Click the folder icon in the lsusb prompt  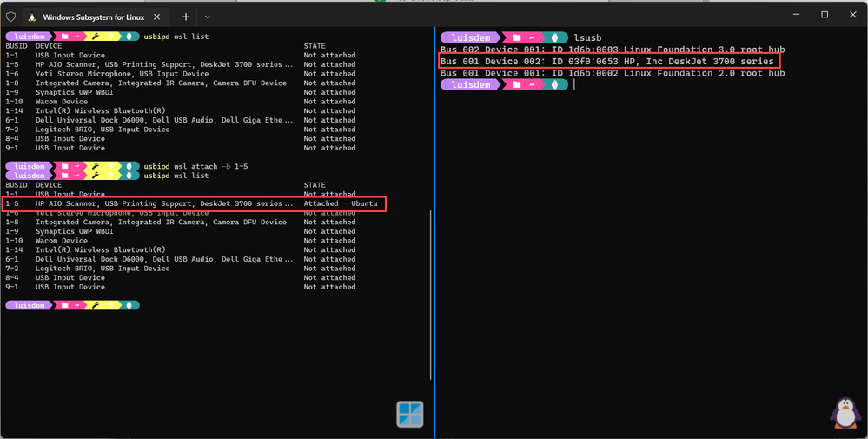(x=516, y=37)
